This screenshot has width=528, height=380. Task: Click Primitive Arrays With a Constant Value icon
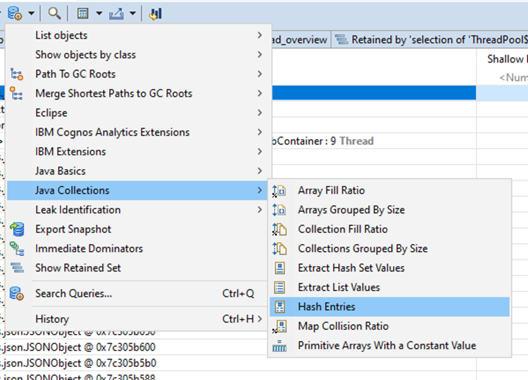click(x=279, y=346)
